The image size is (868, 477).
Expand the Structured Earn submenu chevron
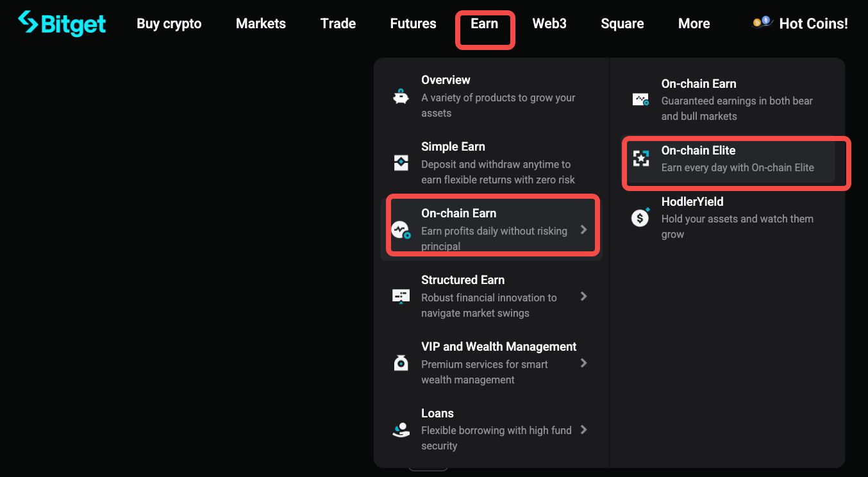tap(583, 296)
